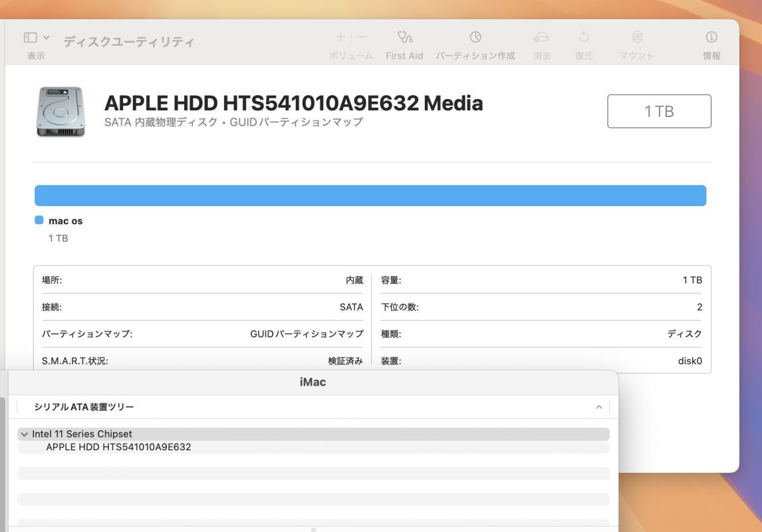Screen dimensions: 762x532
Task: Click the 復元 restore icon
Action: 583,37
